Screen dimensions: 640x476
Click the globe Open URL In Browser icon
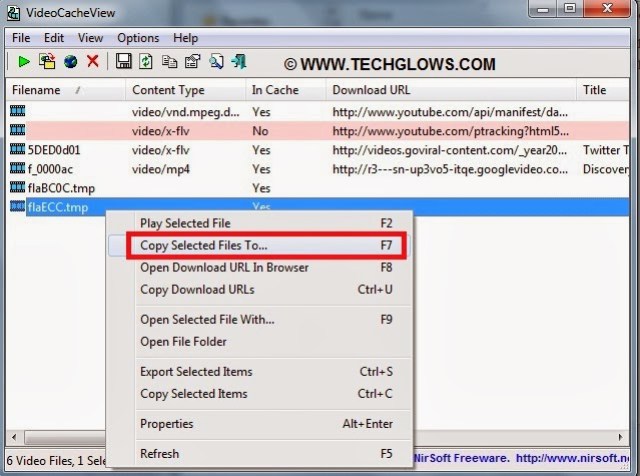71,62
